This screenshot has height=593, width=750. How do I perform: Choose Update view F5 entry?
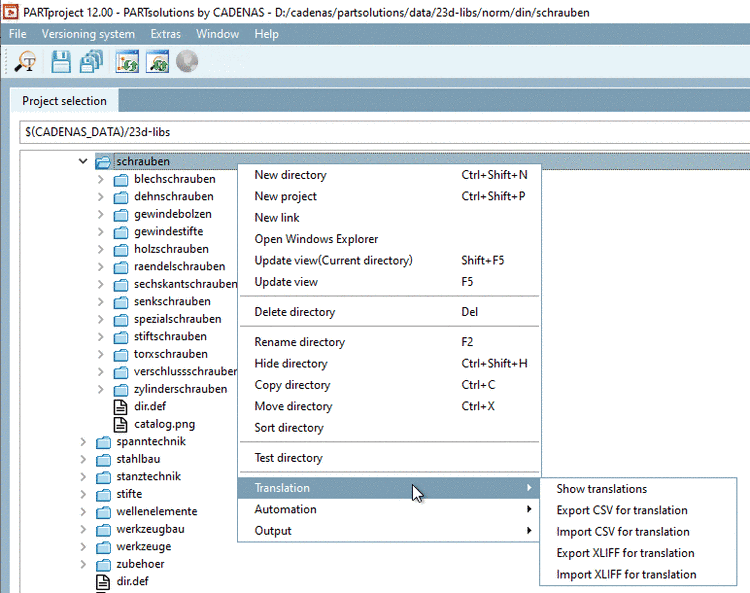[389, 282]
